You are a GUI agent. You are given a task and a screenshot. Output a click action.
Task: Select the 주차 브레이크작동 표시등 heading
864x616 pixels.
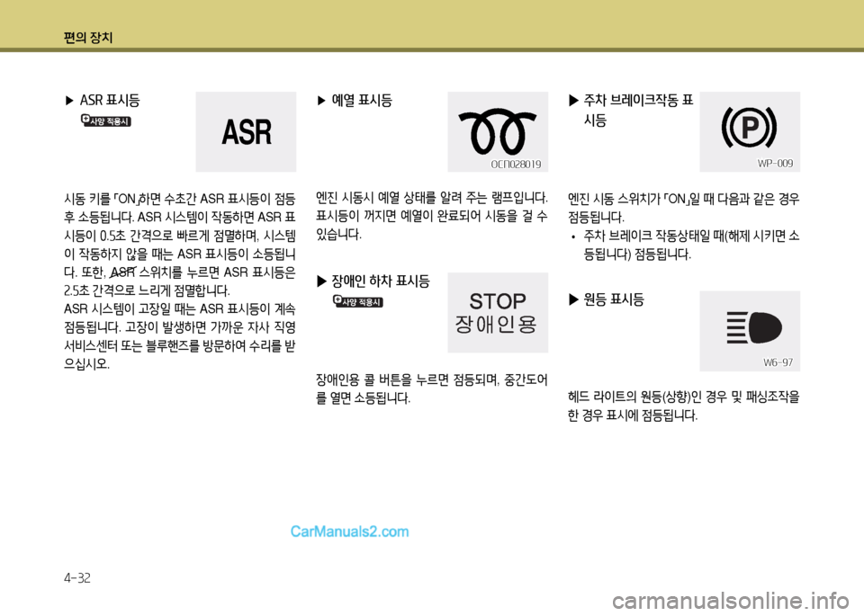(x=637, y=110)
